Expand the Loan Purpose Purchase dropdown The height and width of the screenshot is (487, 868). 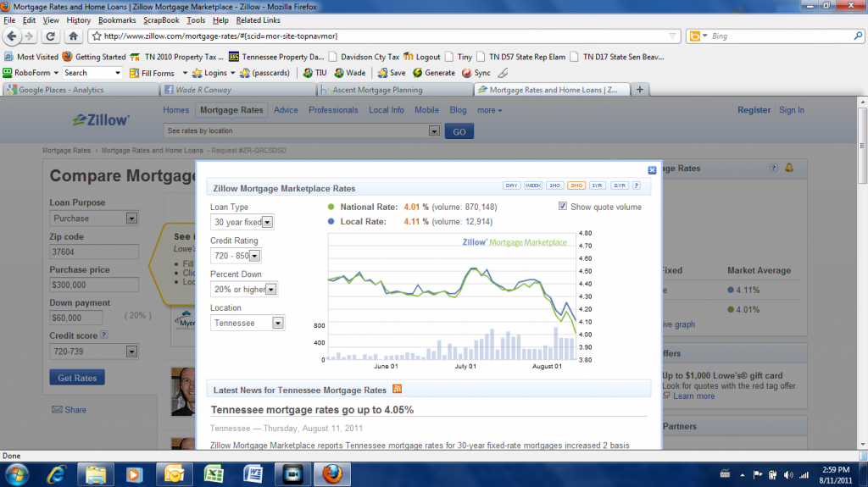pyautogui.click(x=93, y=218)
